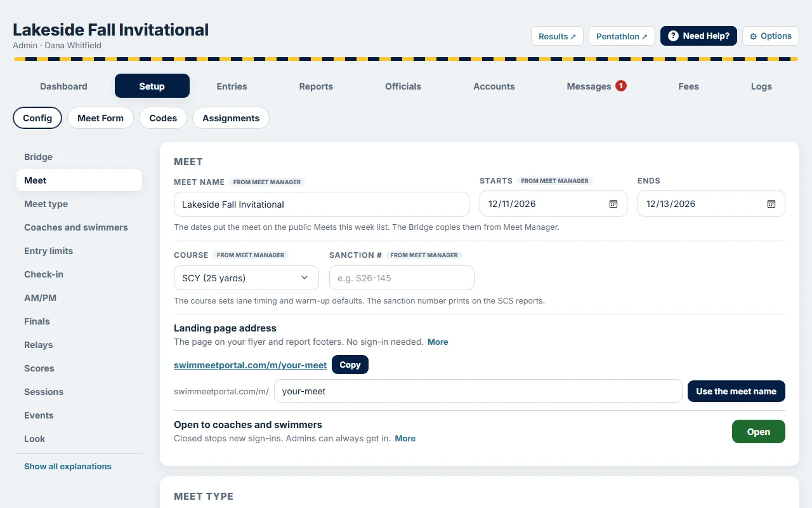Click Use the meet name button
The width and height of the screenshot is (812, 508).
click(x=737, y=391)
